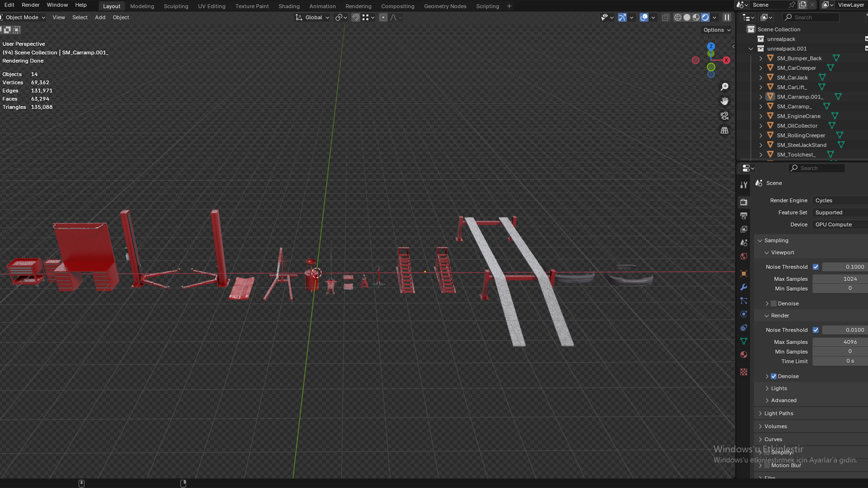This screenshot has width=868, height=488.
Task: Click the zoom viewport magnifier icon
Action: point(724,87)
